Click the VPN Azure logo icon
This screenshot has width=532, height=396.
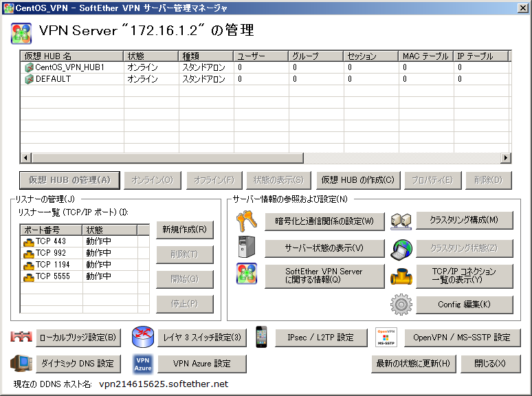(x=143, y=364)
